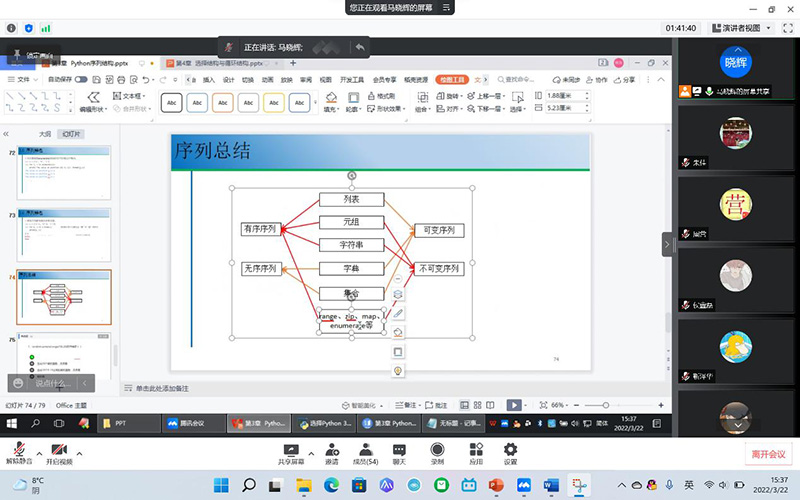
Task: Start the slideshow with the play button
Action: (514, 405)
